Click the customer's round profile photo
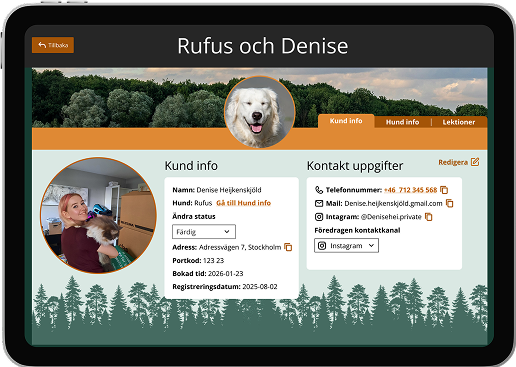Image resolution: width=516 pixels, height=367 pixels. tap(98, 215)
